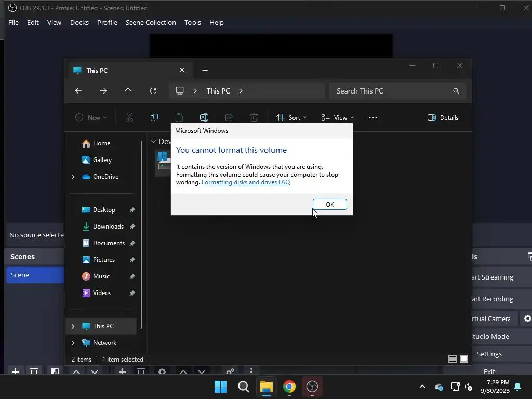Open the OBS Edit menu

click(33, 22)
